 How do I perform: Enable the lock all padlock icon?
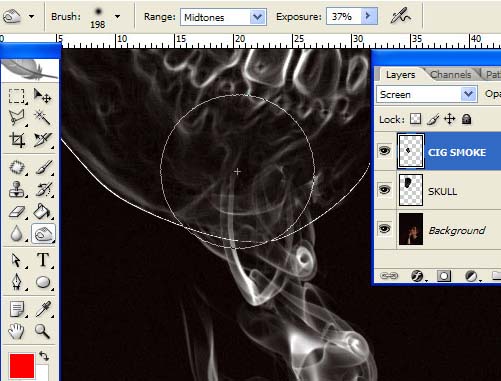[x=467, y=119]
